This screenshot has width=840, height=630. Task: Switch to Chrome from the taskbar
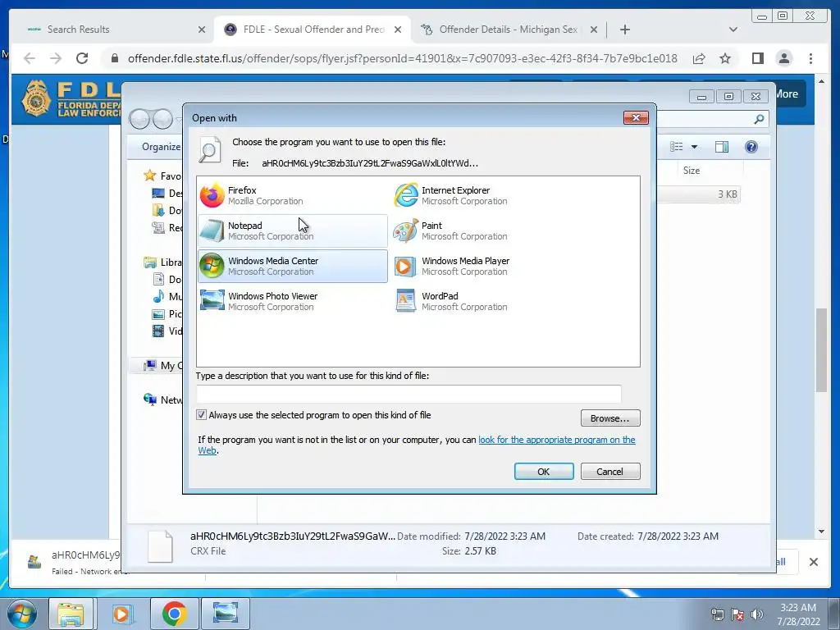(x=174, y=614)
